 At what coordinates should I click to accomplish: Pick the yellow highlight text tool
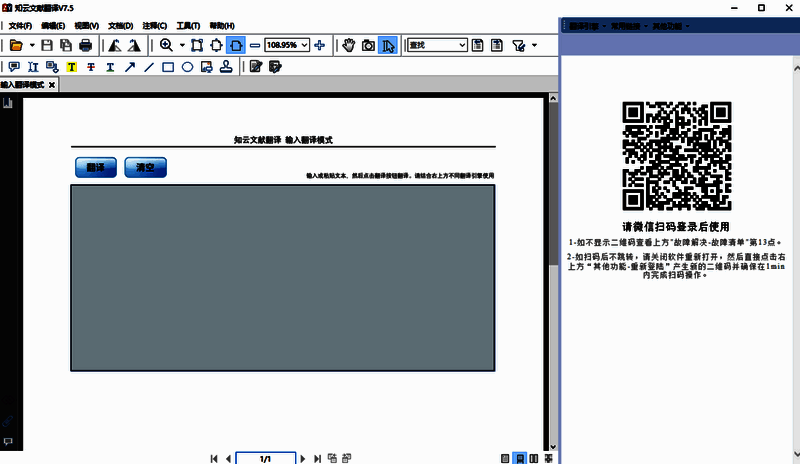point(71,67)
